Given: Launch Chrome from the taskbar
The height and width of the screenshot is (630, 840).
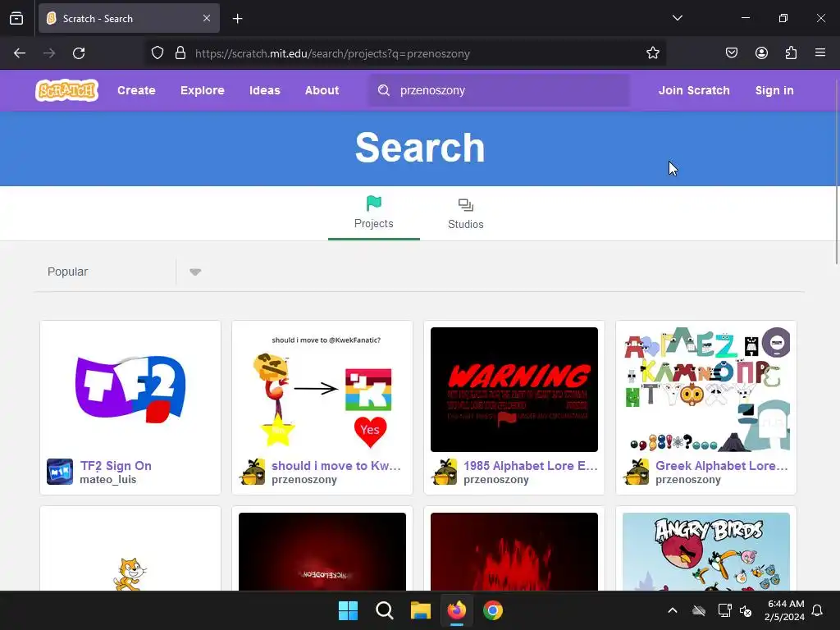Looking at the screenshot, I should 493,610.
